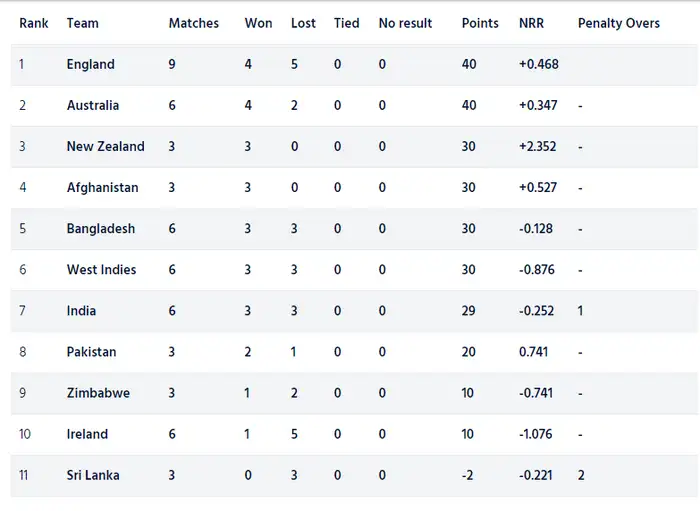
Task: Click the Penalty Overs column header
Action: tap(618, 23)
